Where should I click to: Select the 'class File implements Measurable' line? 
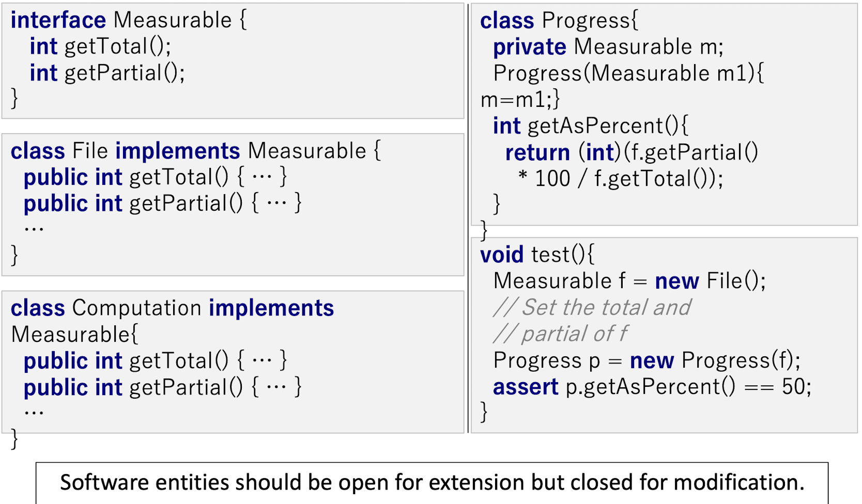(195, 151)
